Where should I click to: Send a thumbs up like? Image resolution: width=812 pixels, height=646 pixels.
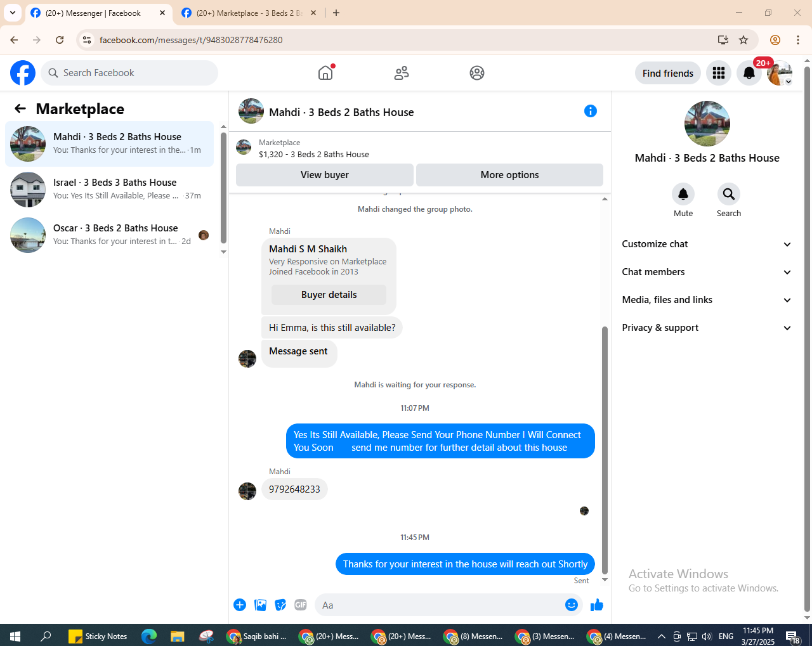tap(597, 605)
